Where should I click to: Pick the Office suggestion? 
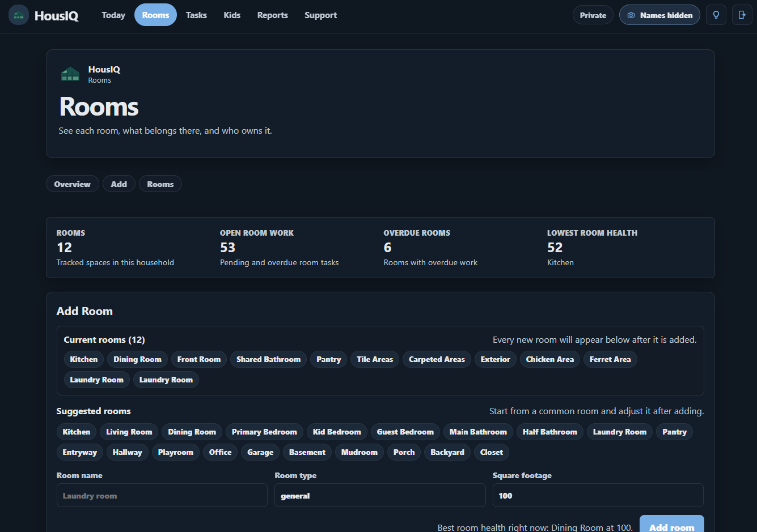[x=221, y=452]
